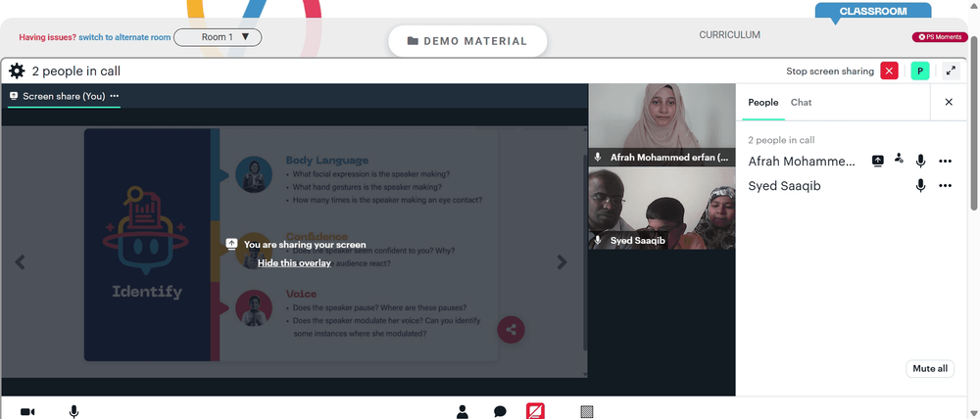Click Syed Saaqib video tile
980x419 pixels.
[661, 209]
